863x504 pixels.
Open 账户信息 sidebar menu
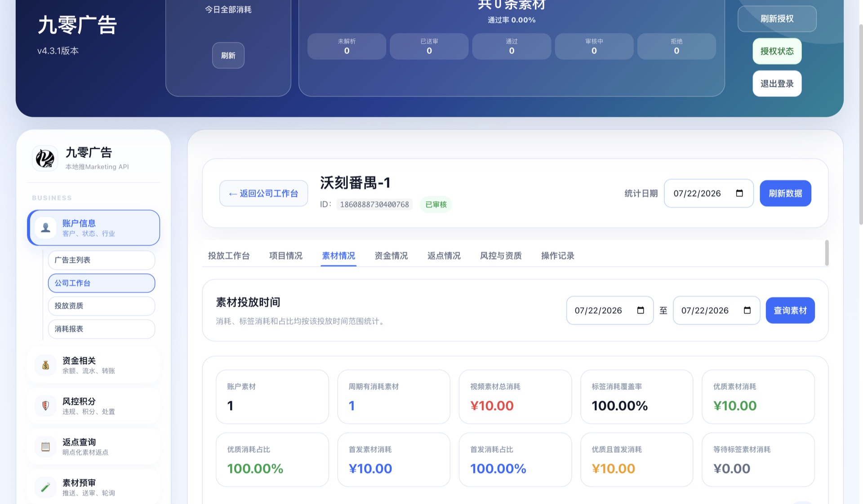[x=93, y=228]
